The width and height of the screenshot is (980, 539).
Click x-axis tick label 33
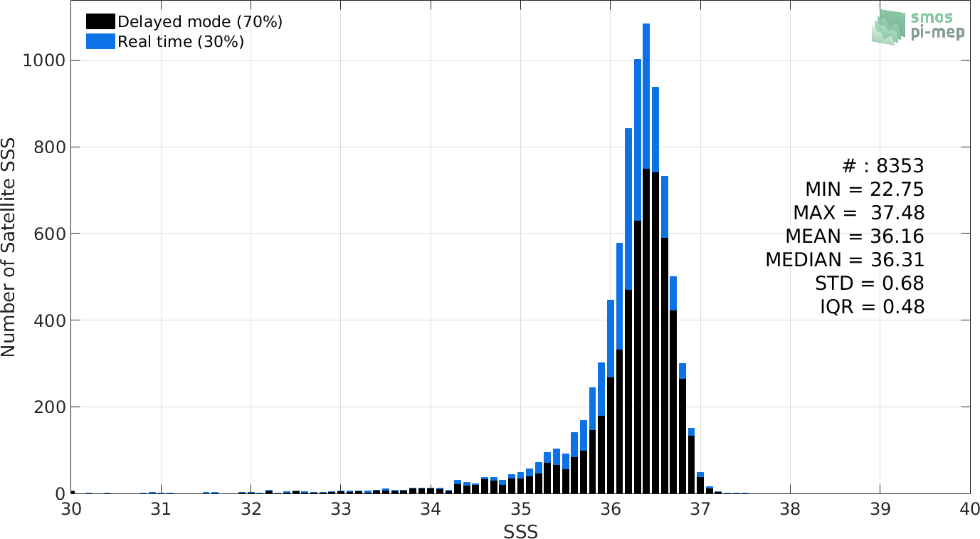click(341, 509)
